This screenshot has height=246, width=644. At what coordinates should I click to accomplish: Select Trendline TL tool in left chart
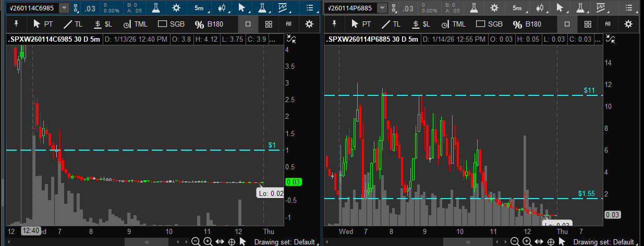click(x=72, y=24)
